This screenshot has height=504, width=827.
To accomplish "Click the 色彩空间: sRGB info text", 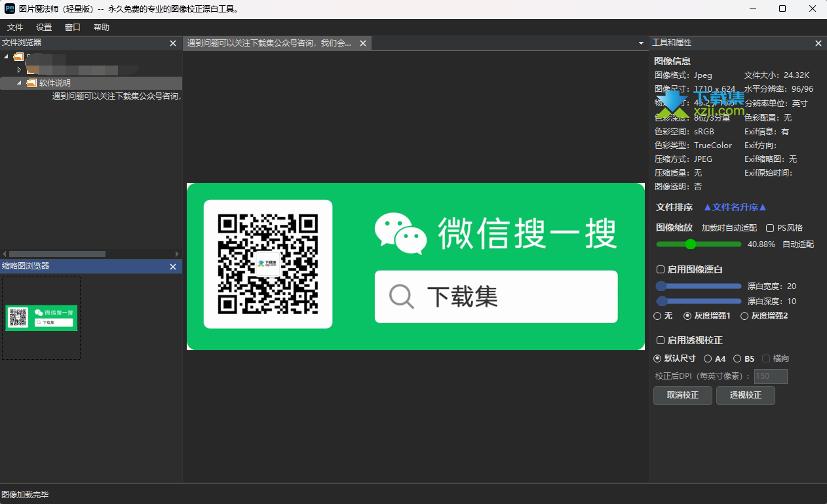I will click(684, 132).
